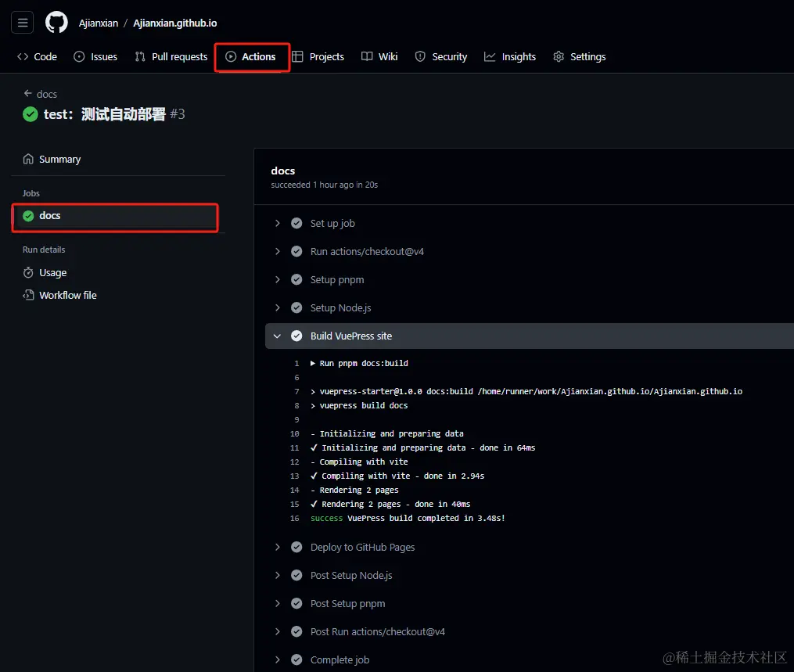Click the workflow run success status icon
The height and width of the screenshot is (672, 794).
pos(31,114)
